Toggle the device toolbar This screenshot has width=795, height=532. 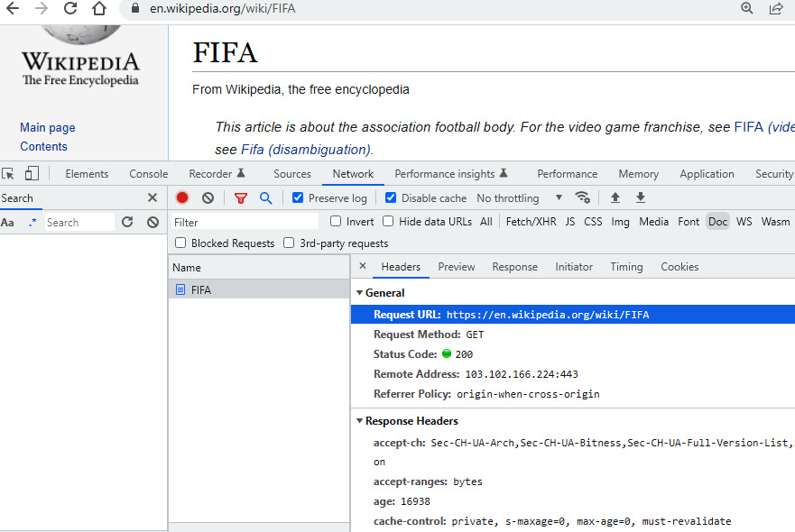[32, 174]
